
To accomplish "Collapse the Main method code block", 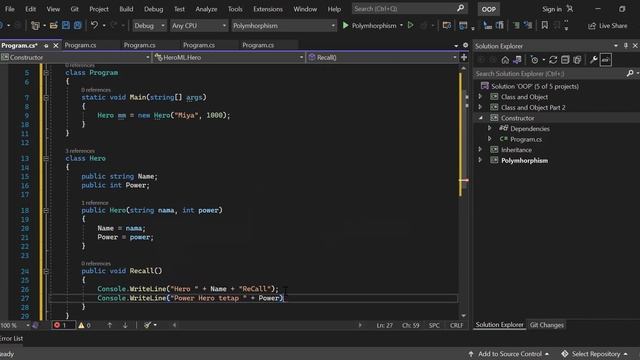I will point(46,98).
